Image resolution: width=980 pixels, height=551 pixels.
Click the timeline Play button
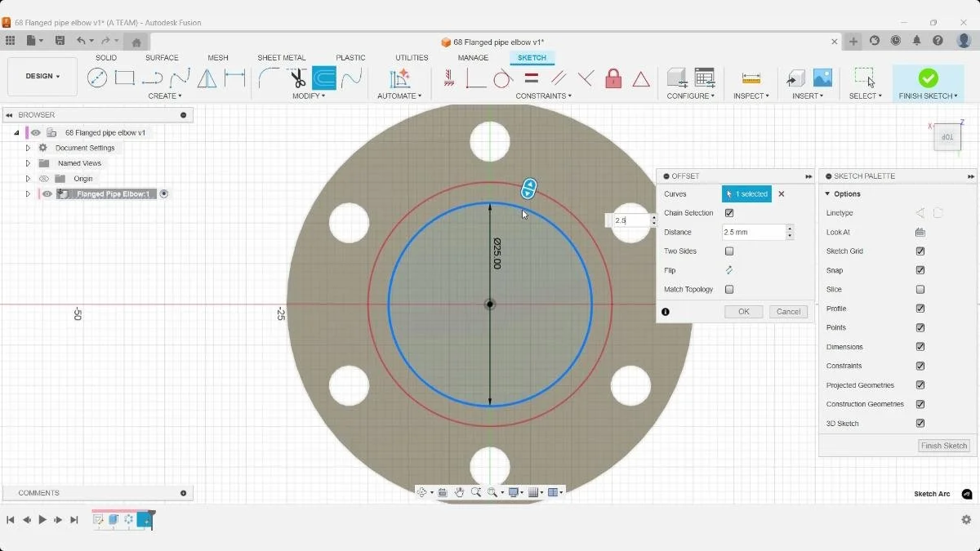click(42, 520)
